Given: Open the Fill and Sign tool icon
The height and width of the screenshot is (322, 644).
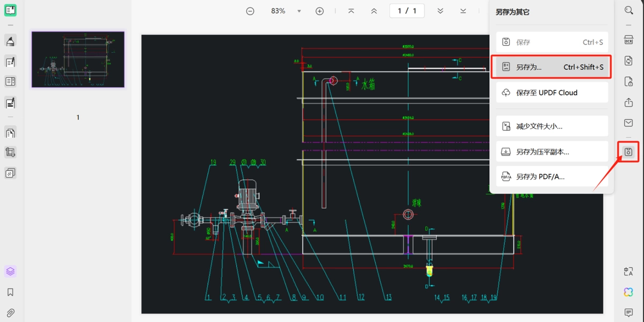Looking at the screenshot, I should [10, 102].
